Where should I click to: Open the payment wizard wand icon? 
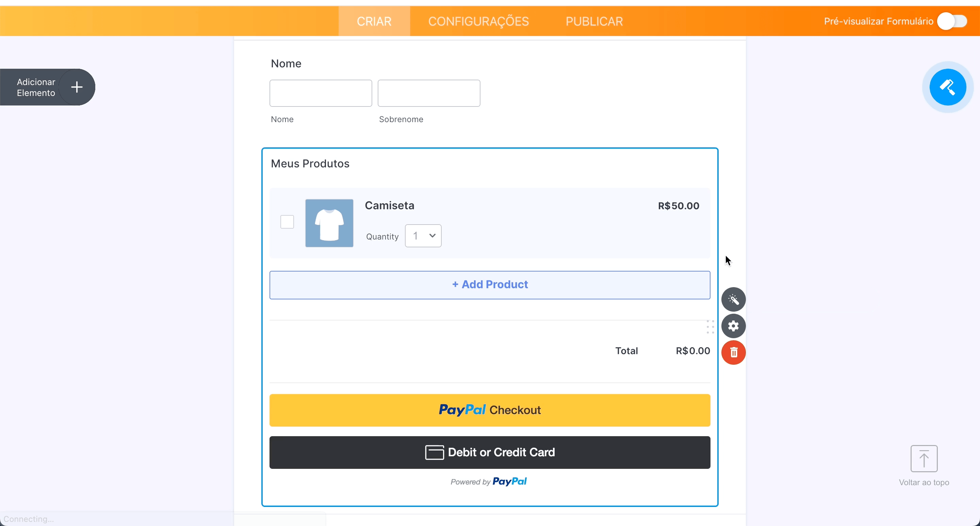pos(733,299)
